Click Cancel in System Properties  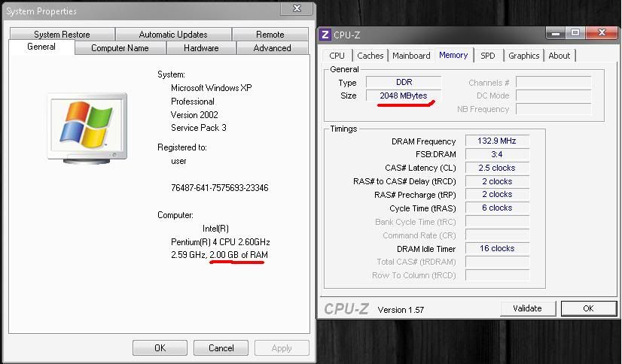pos(221,347)
